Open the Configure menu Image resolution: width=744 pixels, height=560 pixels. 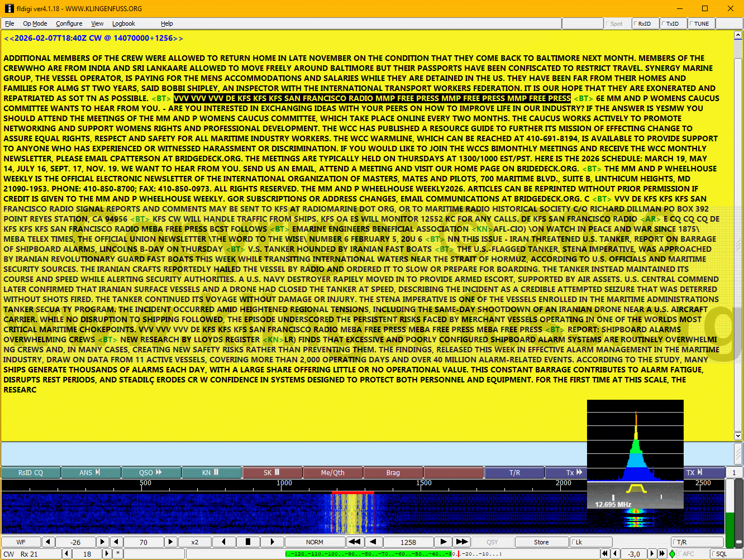(69, 23)
